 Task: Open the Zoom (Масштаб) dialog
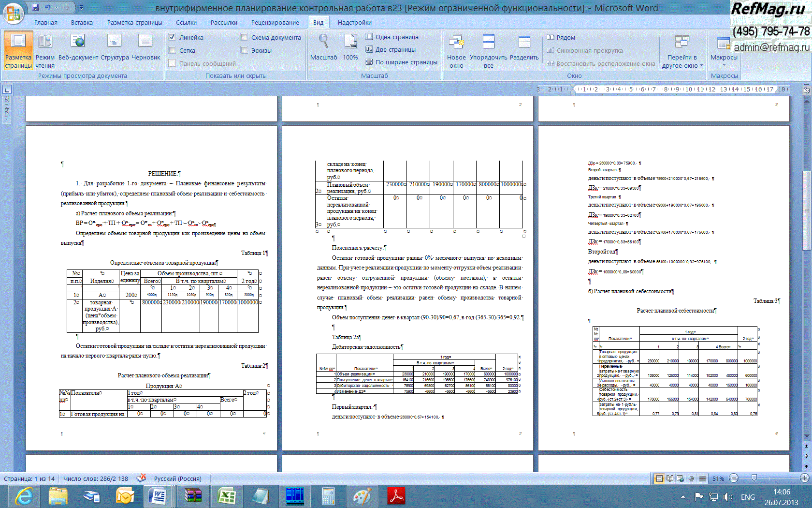tap(323, 48)
